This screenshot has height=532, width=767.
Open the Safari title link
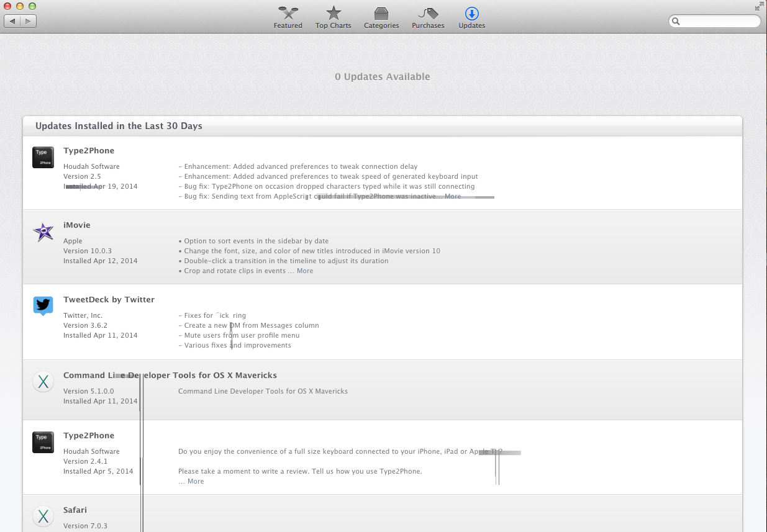click(x=75, y=510)
